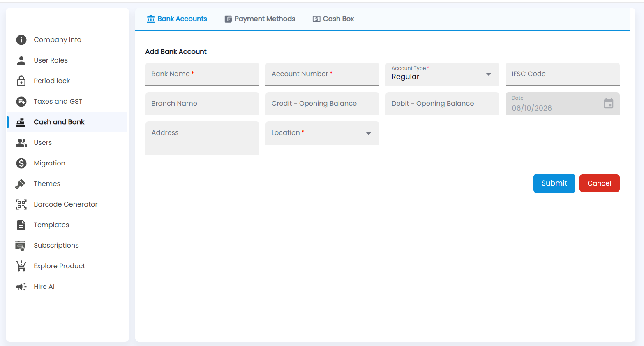
Task: Submit the bank account form
Action: [554, 183]
